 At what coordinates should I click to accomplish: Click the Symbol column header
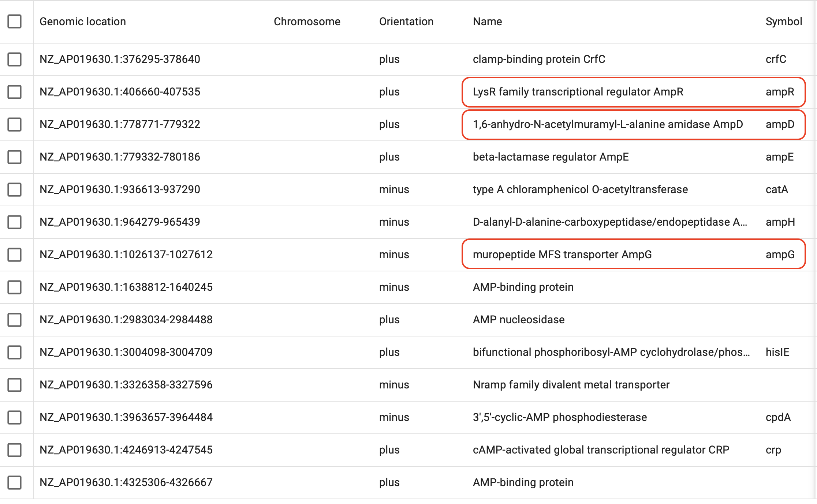pyautogui.click(x=784, y=22)
